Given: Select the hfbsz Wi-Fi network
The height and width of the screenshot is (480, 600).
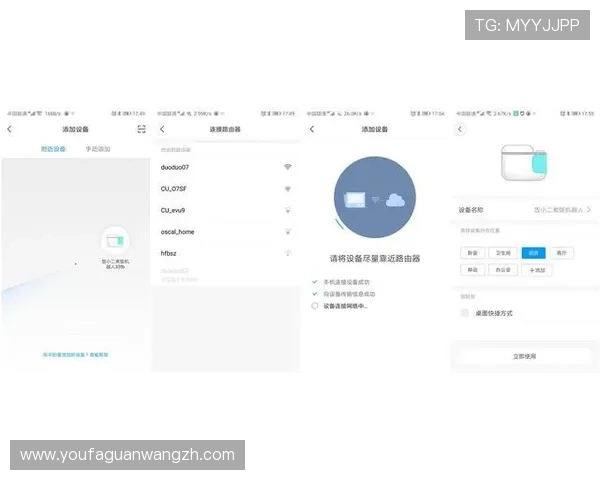Looking at the screenshot, I should coord(226,253).
